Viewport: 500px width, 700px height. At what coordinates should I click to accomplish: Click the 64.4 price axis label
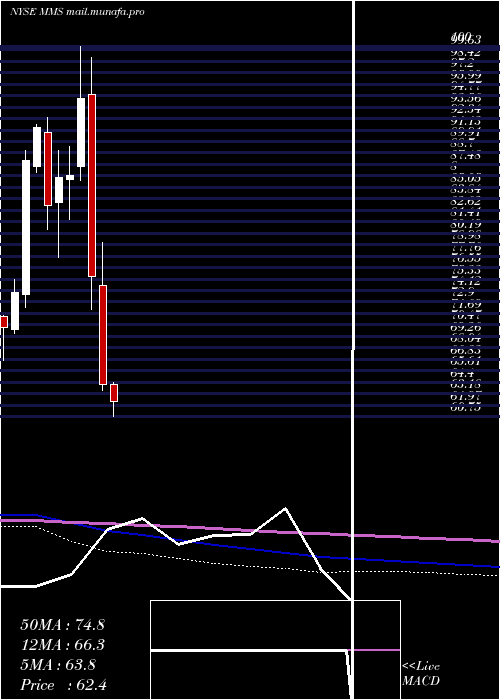[462, 375]
